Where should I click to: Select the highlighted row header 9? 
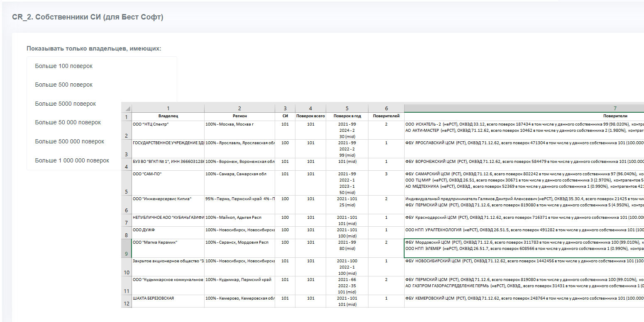point(127,248)
